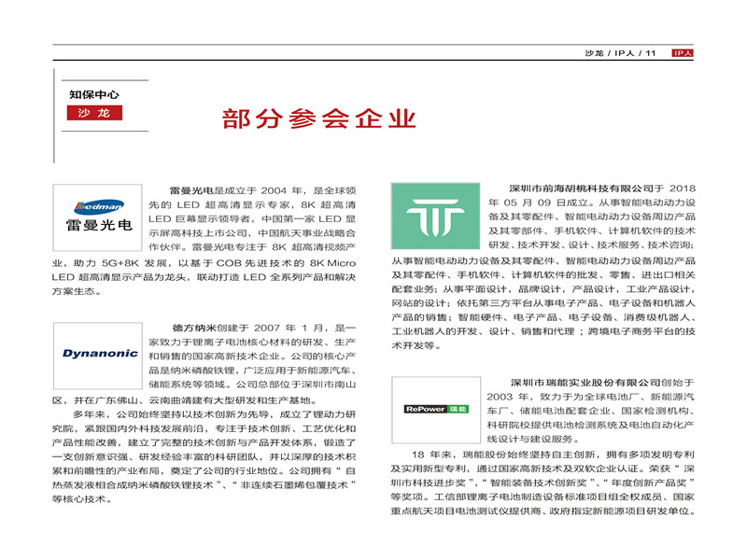
Task: Click the red 沙龙 label
Action: pos(94,113)
